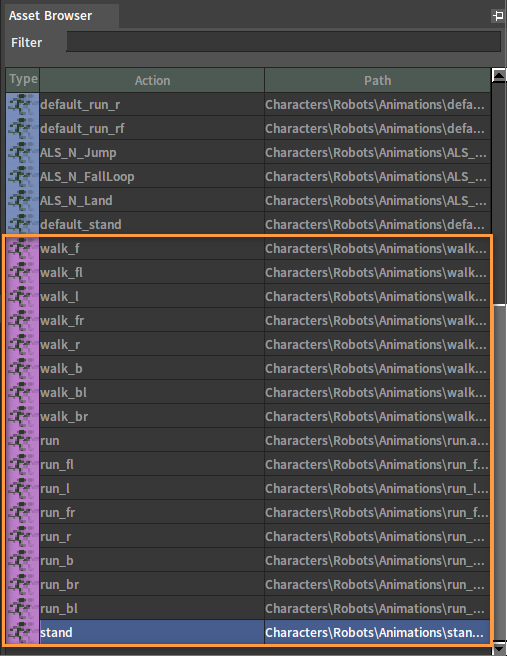Sort by the Path column header

tap(377, 80)
